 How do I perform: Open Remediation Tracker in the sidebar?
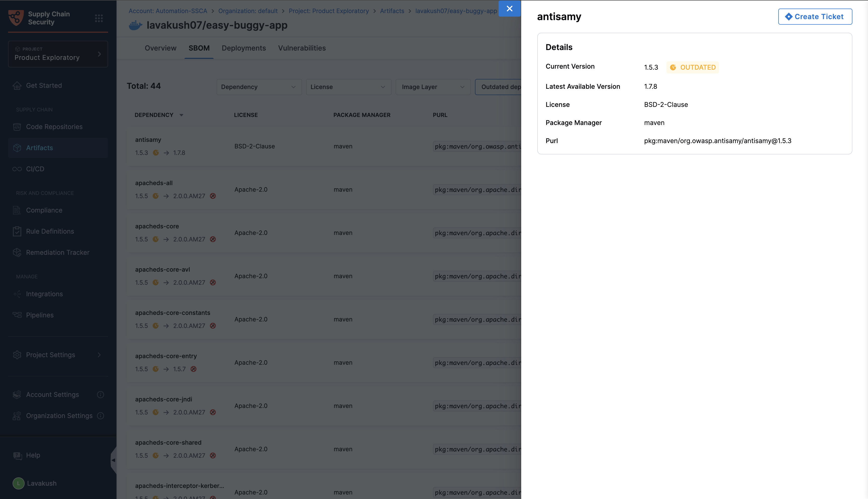pyautogui.click(x=58, y=253)
